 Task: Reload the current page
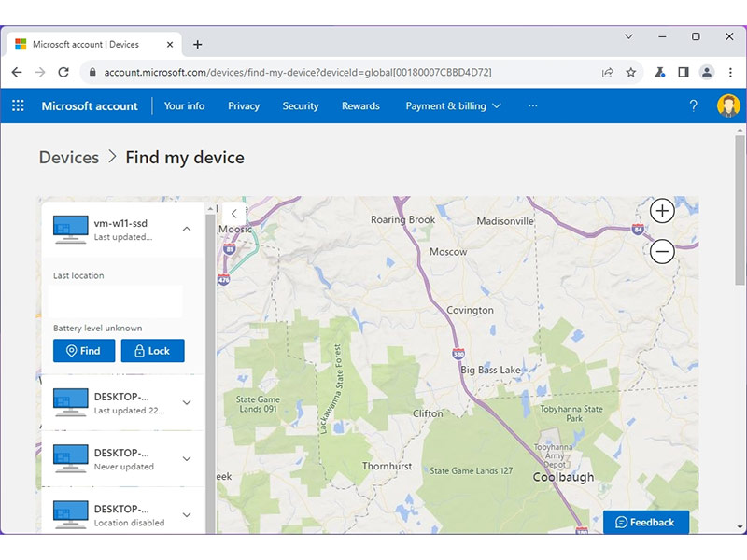pyautogui.click(x=63, y=73)
